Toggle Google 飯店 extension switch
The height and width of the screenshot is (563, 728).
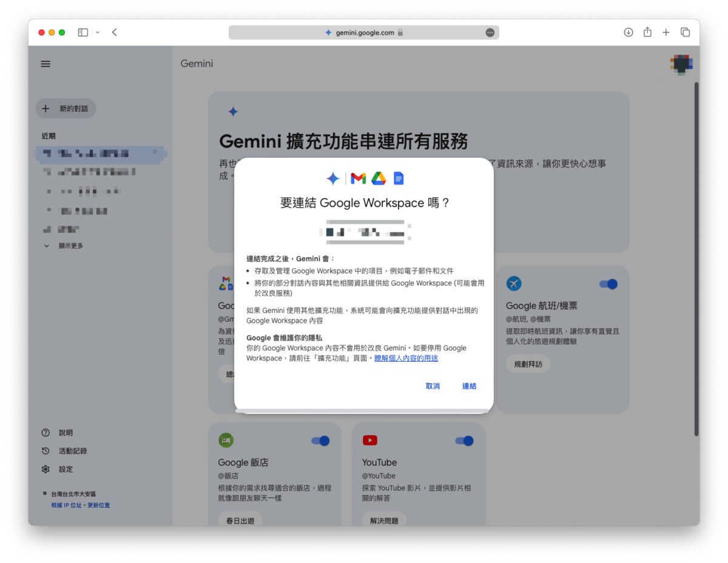click(320, 441)
